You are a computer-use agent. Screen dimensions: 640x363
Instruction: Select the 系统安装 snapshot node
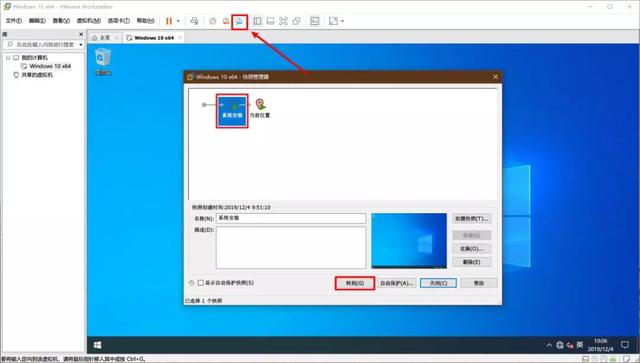coord(232,111)
